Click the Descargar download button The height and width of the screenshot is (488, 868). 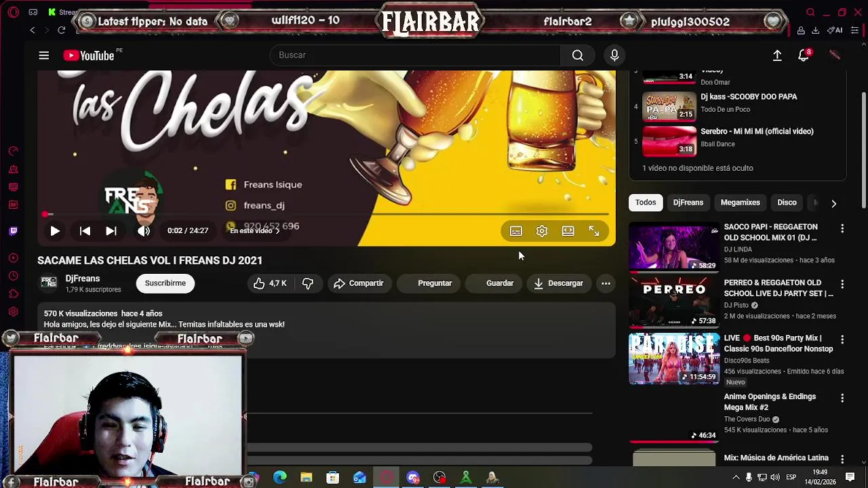(559, 283)
